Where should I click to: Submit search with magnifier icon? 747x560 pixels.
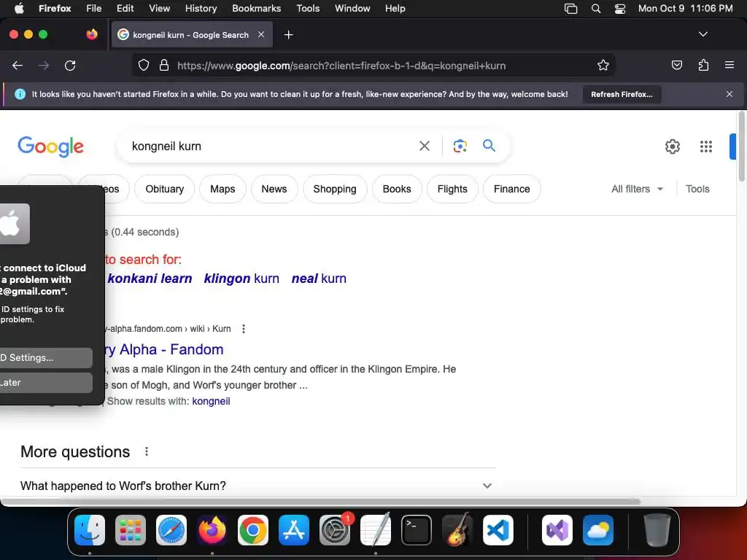point(489,146)
